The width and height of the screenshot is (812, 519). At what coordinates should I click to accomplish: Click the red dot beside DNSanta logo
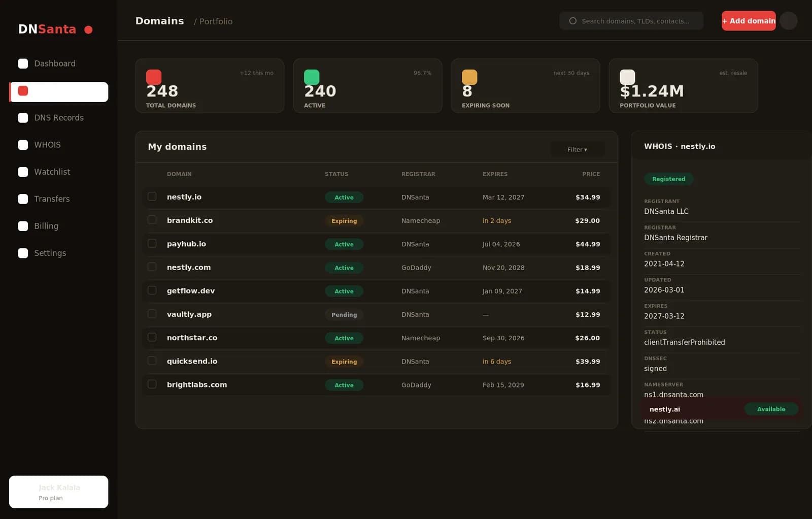(x=88, y=29)
